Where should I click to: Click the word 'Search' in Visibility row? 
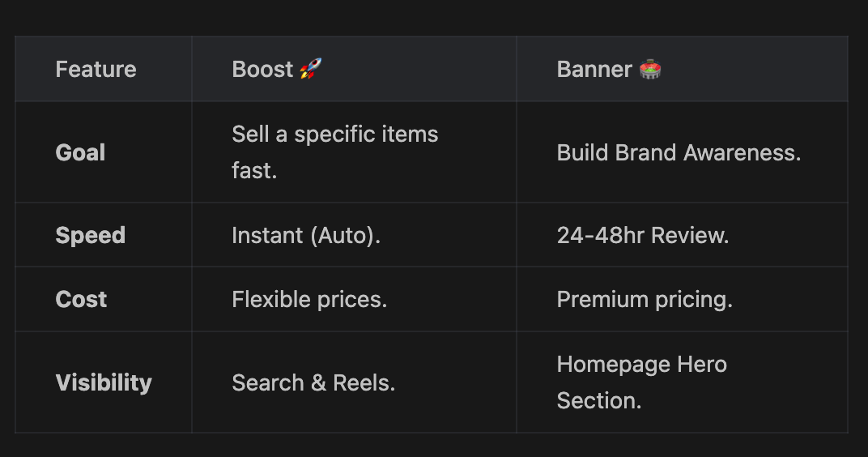(x=267, y=382)
